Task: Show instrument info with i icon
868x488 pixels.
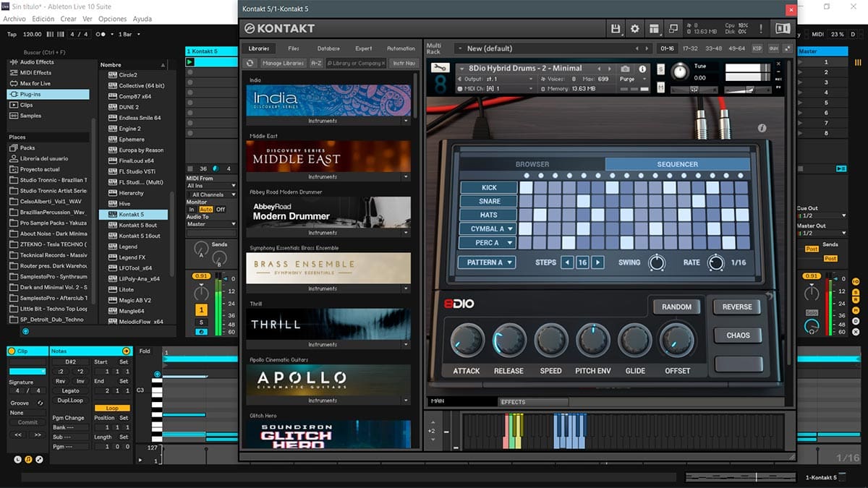Action: pos(643,69)
